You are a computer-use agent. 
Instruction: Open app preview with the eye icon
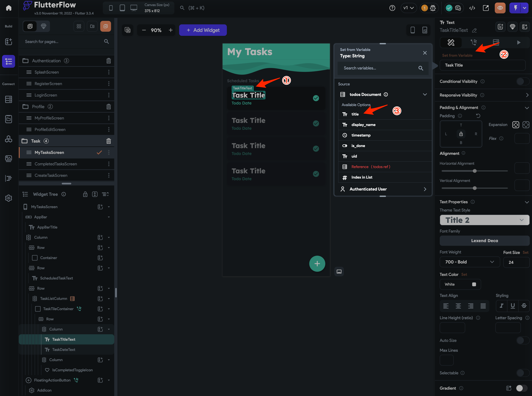(500, 8)
